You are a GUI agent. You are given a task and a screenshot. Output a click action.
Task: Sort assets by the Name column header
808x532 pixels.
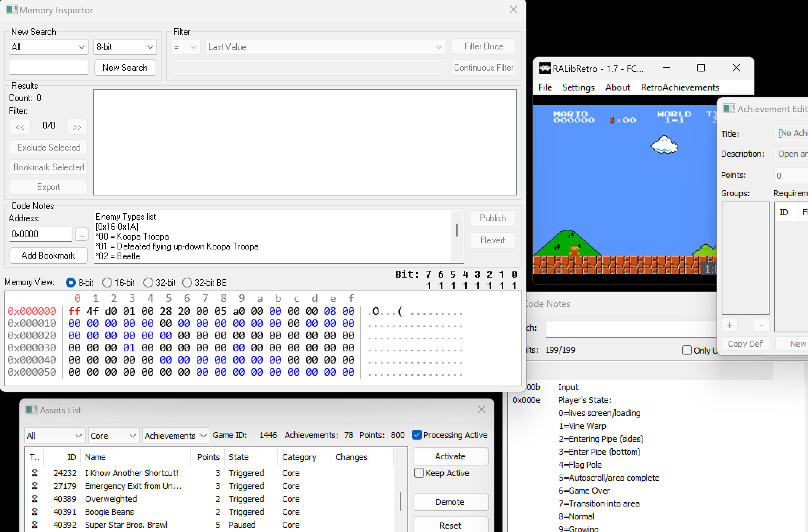(135, 457)
